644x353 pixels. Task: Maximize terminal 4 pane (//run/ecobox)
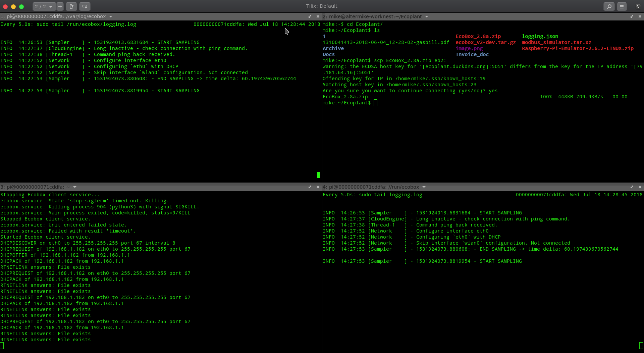point(632,187)
